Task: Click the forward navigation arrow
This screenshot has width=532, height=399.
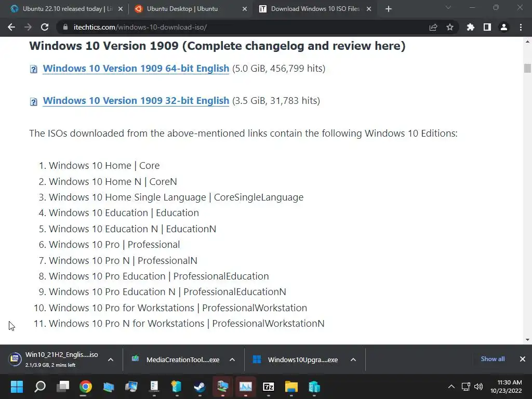Action: tap(28, 27)
